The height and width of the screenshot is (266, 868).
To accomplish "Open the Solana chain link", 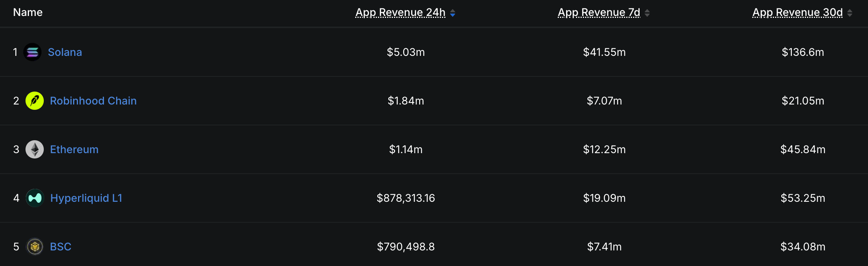I will click(65, 52).
